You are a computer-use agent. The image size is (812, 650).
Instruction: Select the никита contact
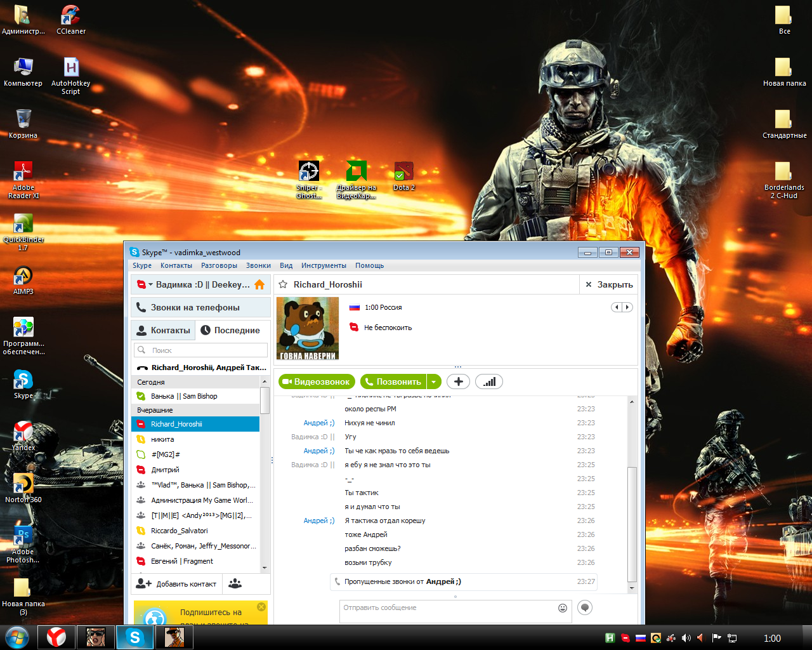click(195, 439)
